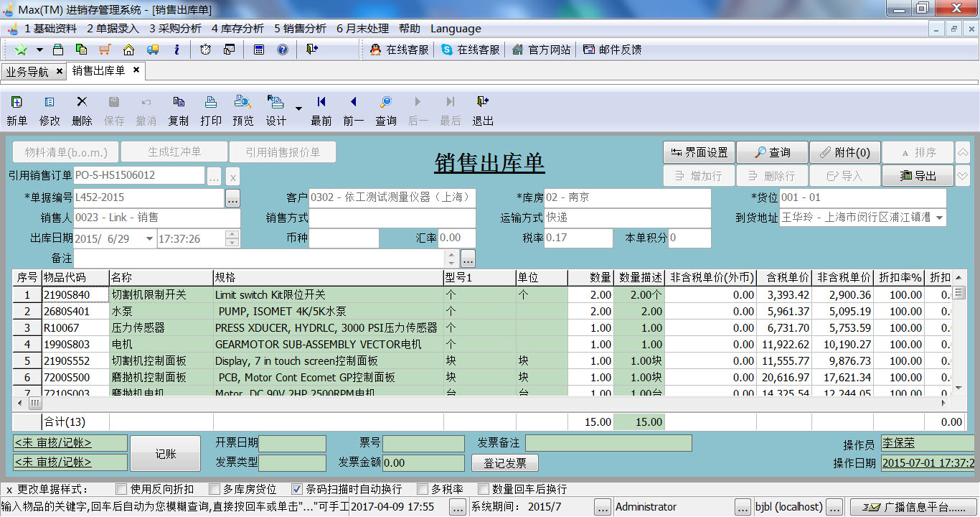The width and height of the screenshot is (980, 517).
Task: Switch to the 业务导航 tab
Action: [x=27, y=71]
